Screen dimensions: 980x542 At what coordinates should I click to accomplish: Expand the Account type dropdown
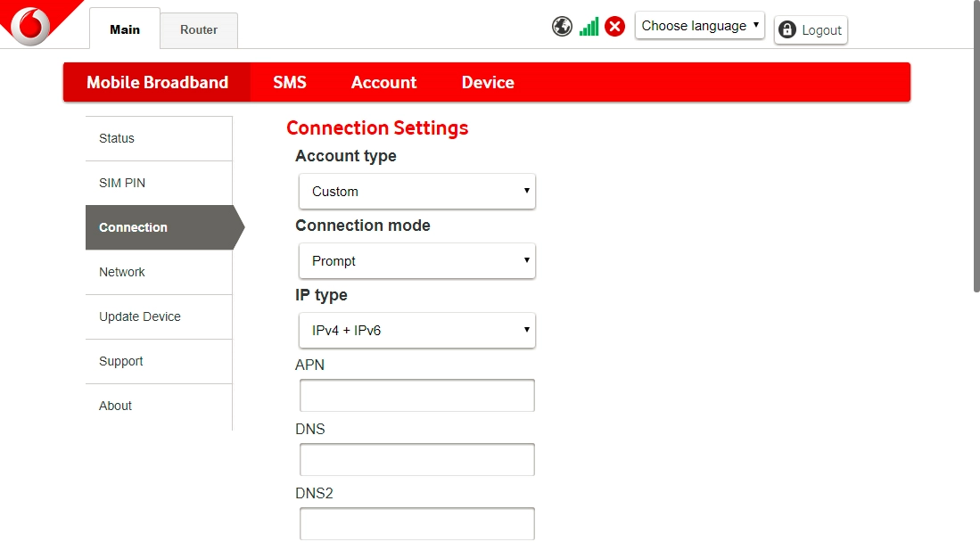click(x=416, y=192)
